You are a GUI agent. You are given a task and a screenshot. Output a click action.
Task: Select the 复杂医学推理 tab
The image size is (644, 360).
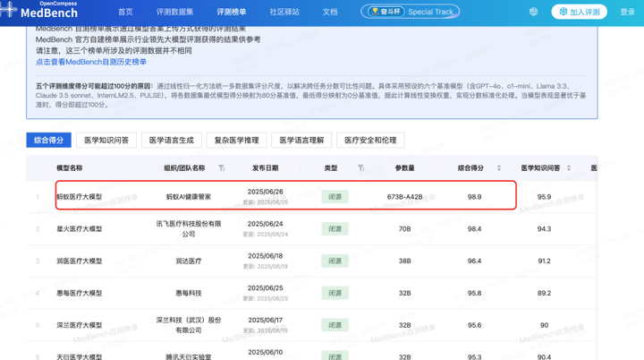coord(236,141)
